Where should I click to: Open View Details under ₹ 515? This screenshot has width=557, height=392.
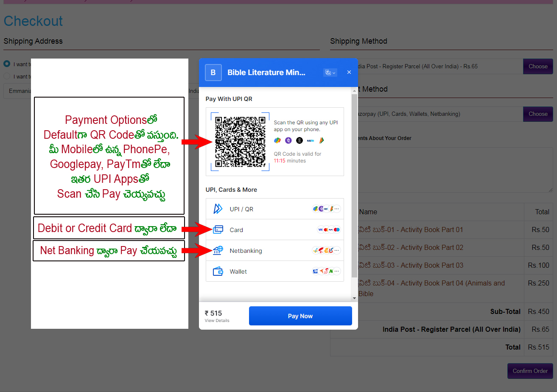coord(217,321)
